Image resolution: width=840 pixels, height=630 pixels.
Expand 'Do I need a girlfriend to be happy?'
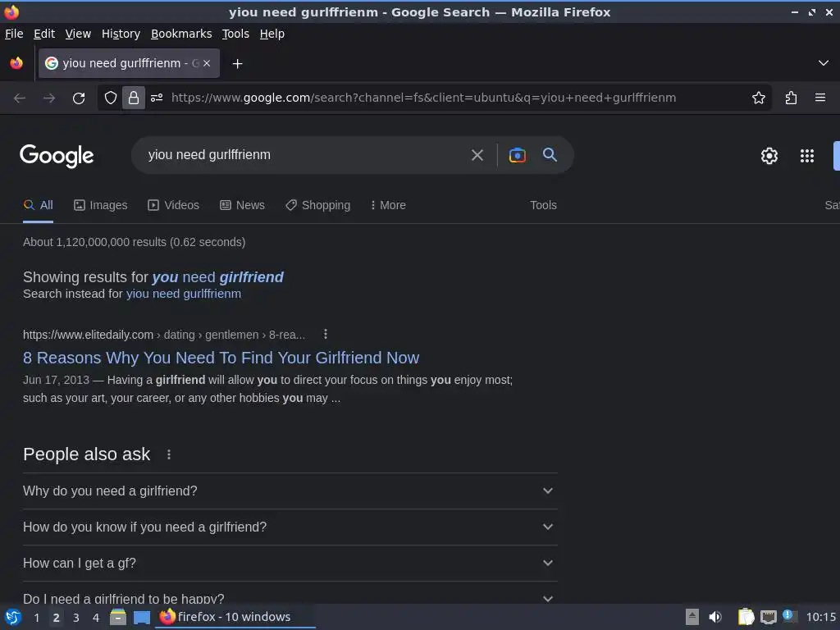click(290, 595)
